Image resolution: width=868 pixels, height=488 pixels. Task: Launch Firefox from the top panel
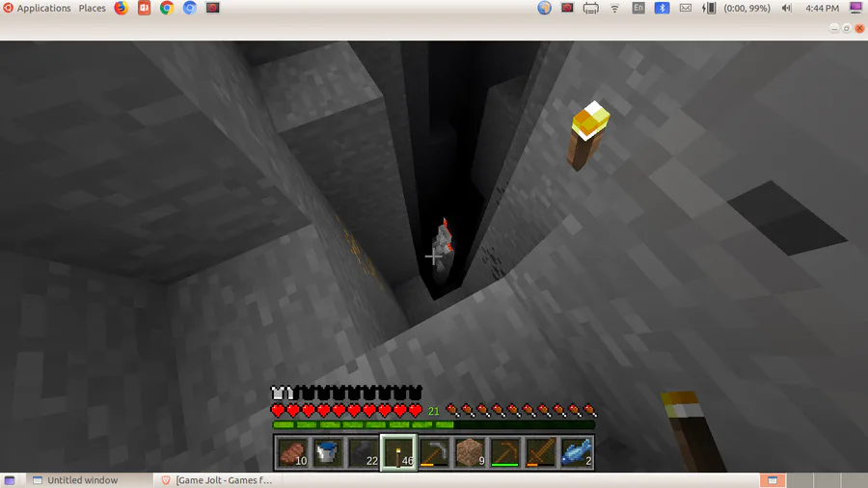pos(122,8)
